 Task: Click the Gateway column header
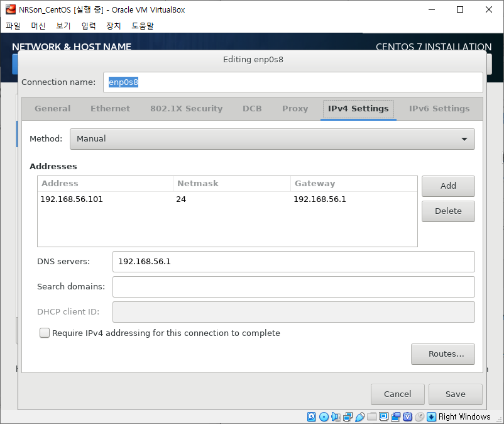pyautogui.click(x=354, y=184)
